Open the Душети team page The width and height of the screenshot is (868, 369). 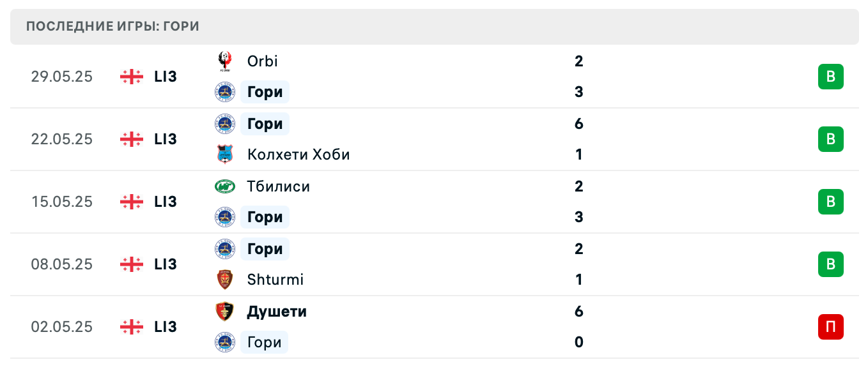coord(277,312)
